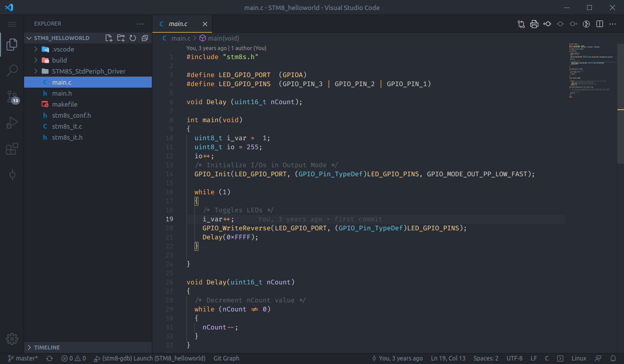Start stm8-gdb Launch debug configuration
Viewport: 624px width, 364px height.
(x=150, y=358)
